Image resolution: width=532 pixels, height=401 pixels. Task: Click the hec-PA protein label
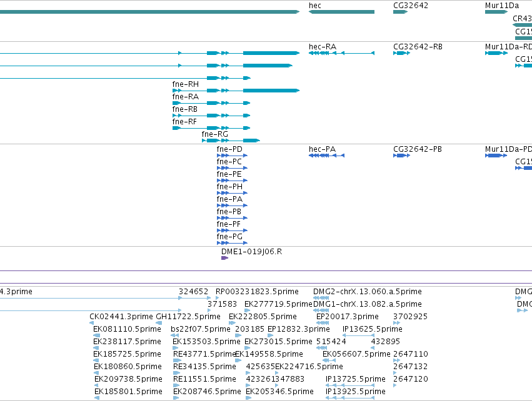pyautogui.click(x=322, y=149)
